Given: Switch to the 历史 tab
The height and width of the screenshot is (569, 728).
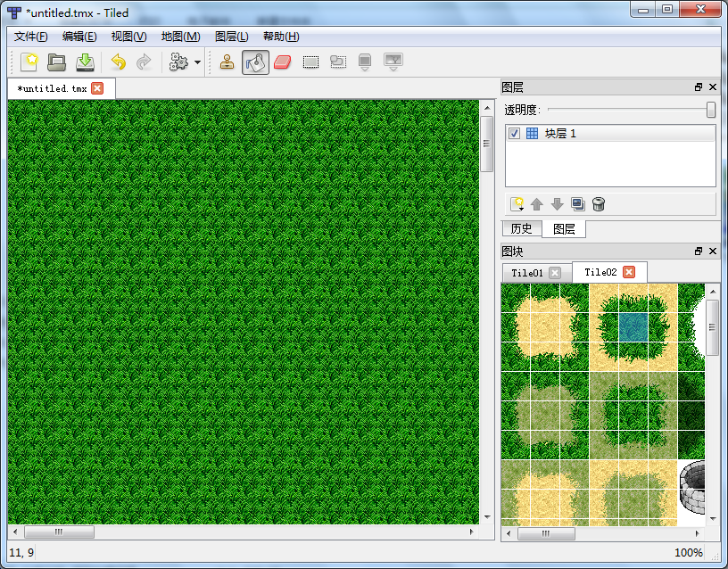Looking at the screenshot, I should (521, 228).
